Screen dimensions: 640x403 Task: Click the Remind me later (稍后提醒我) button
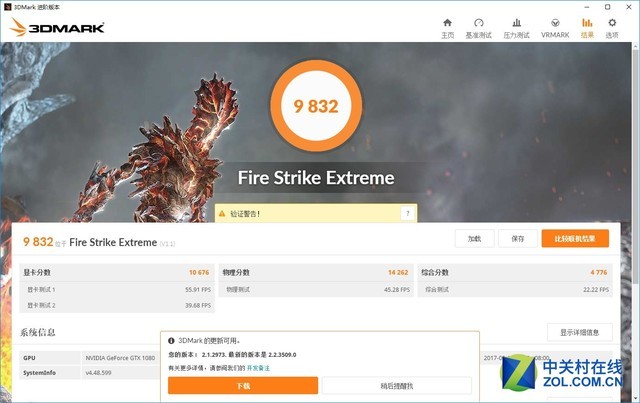pos(397,385)
